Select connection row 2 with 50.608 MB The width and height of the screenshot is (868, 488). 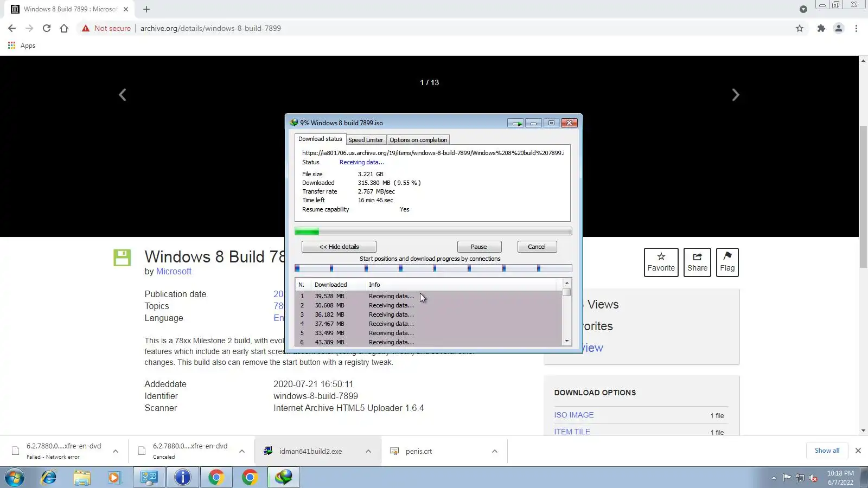(x=429, y=305)
